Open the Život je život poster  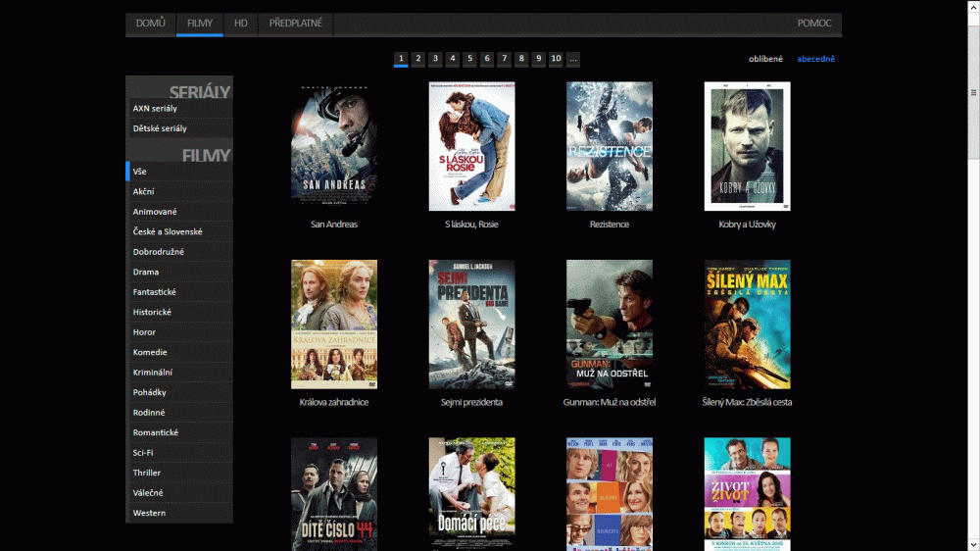[x=747, y=494]
